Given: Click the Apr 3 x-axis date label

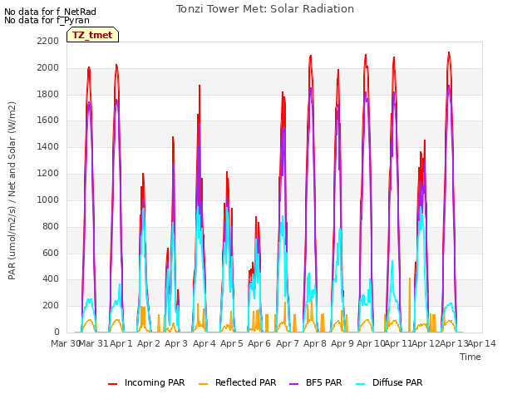Looking at the screenshot, I should tap(176, 343).
